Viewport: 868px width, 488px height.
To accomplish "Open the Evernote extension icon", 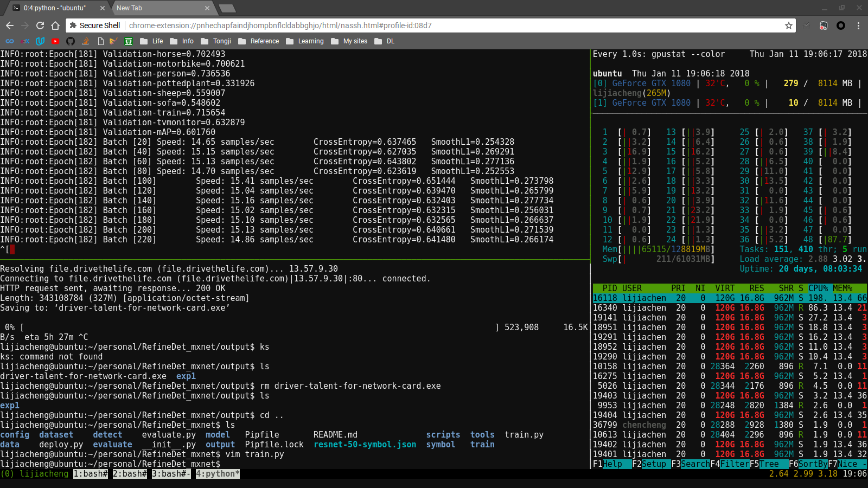I will (824, 25).
